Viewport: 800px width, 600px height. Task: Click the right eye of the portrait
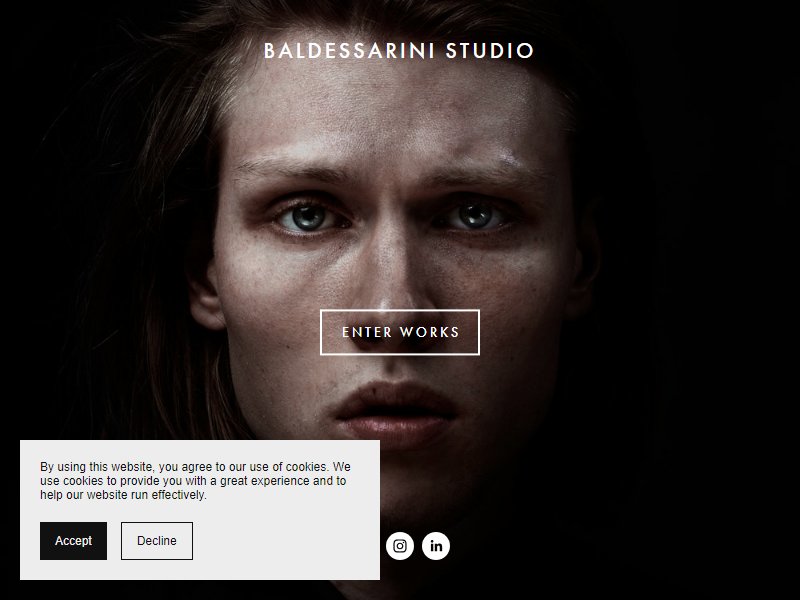point(474,216)
